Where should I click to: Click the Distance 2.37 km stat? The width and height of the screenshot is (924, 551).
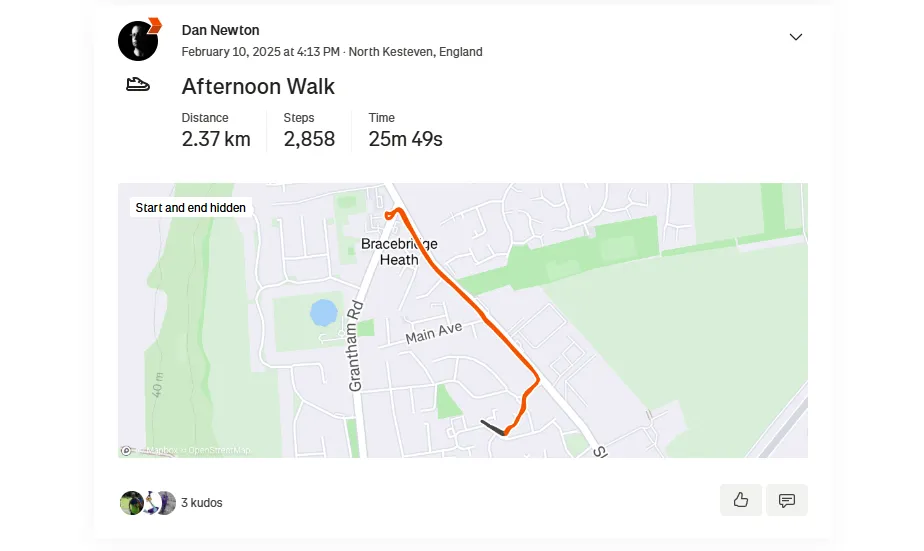point(216,131)
